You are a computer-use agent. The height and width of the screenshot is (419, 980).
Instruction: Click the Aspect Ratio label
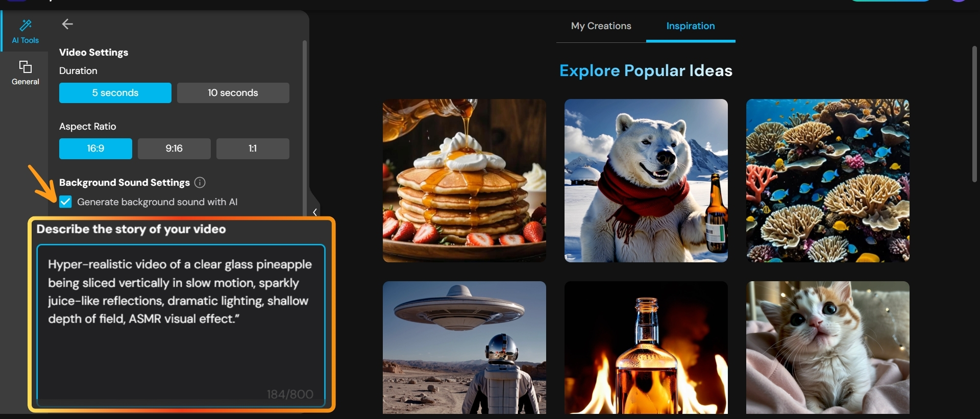(x=88, y=127)
